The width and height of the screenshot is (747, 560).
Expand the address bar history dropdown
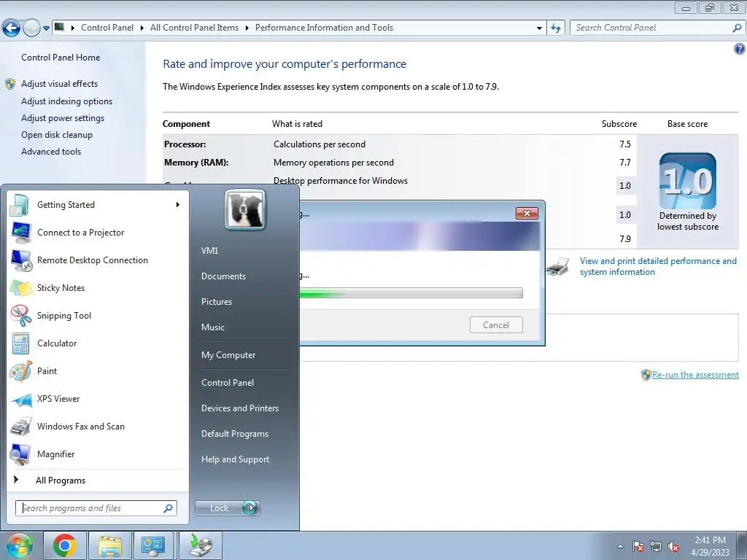pos(539,28)
